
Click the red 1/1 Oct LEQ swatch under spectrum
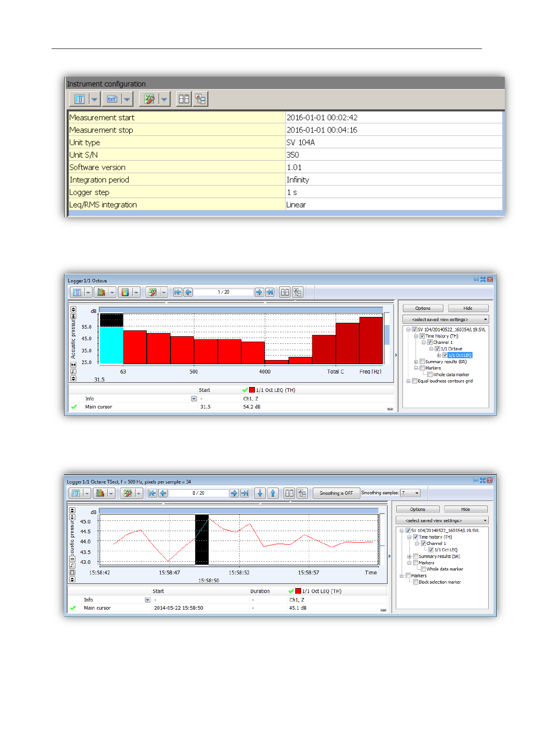(252, 390)
